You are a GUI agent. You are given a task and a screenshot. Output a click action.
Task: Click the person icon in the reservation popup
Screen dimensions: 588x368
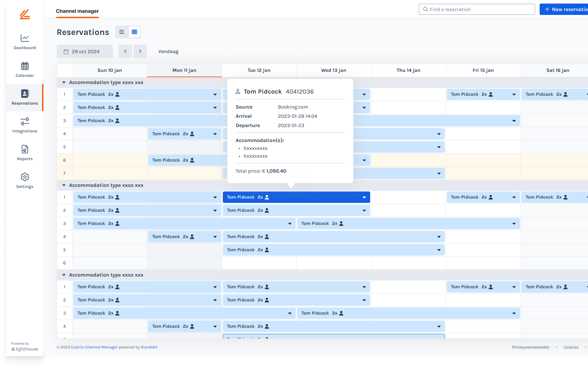[x=238, y=91]
